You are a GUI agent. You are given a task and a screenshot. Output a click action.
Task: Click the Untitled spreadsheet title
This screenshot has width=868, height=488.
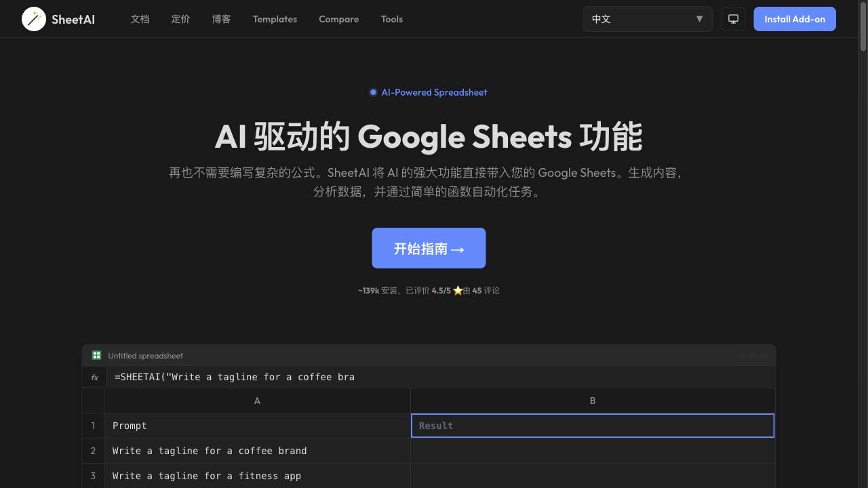pos(145,355)
